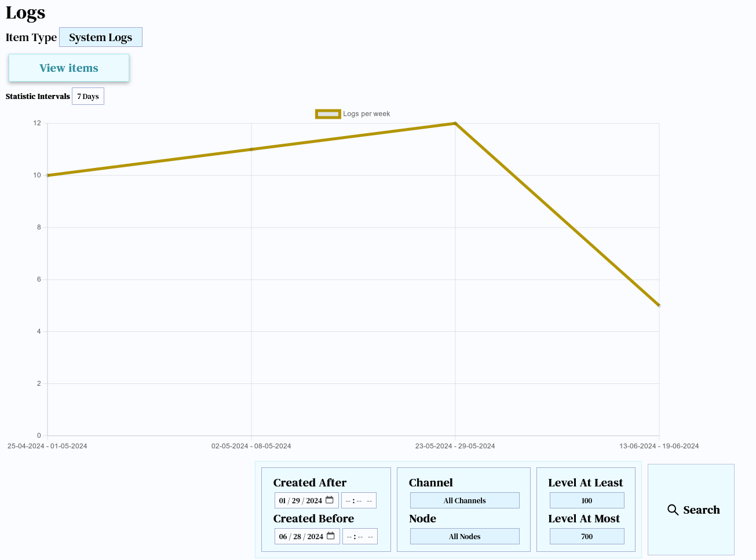Image resolution: width=756 pixels, height=560 pixels.
Task: Click the y-axis value 2
Action: click(39, 383)
